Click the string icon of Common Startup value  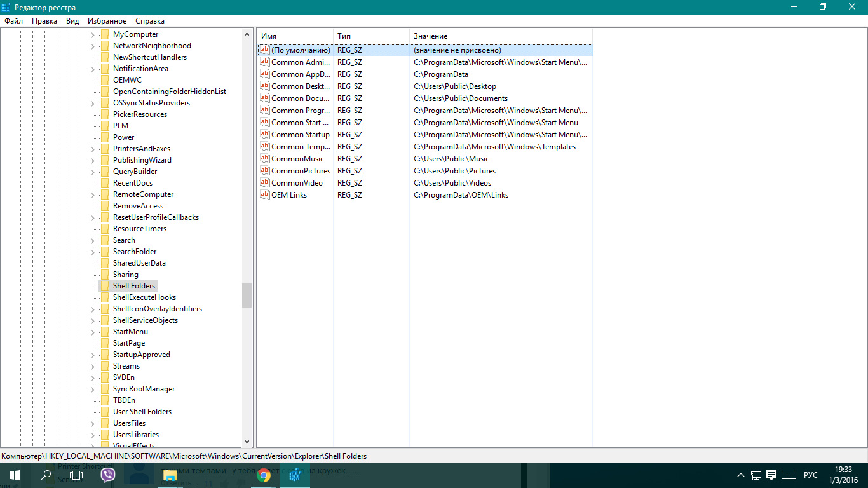[x=265, y=134]
